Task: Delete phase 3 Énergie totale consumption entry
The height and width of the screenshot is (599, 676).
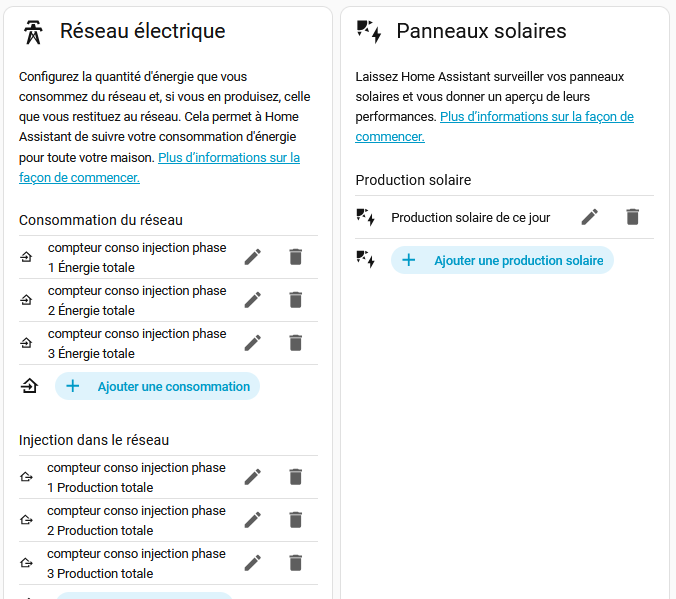Action: 295,343
